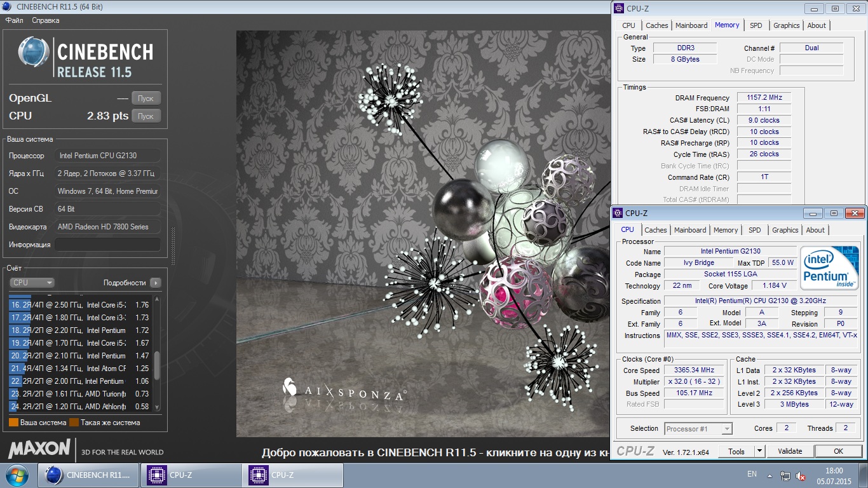Open Caches tab in upper CPU-Z window

click(656, 25)
